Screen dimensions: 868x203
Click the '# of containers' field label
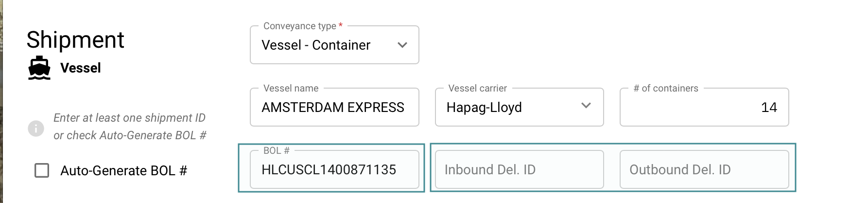tap(665, 89)
